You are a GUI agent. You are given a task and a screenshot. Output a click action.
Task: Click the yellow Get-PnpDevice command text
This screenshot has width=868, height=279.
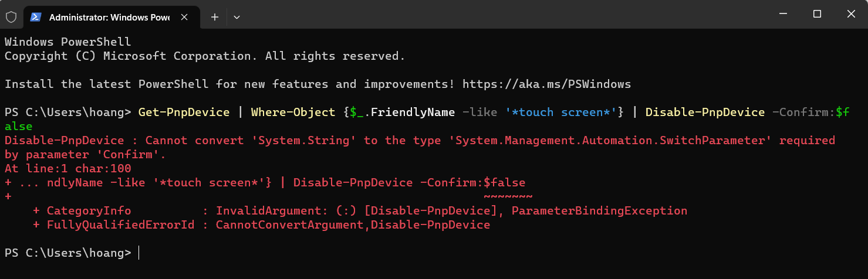pos(184,113)
